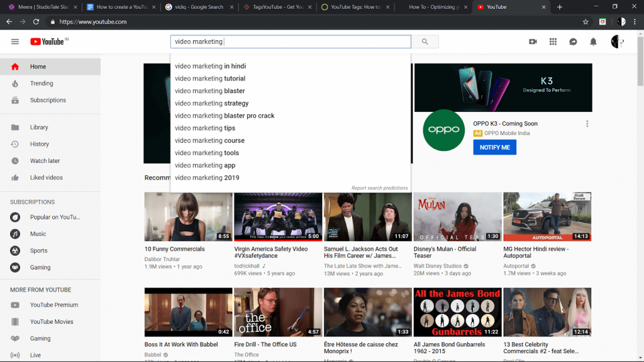Viewport: 644px width, 362px height.
Task: Open Watch later in sidebar
Action: 50,161
